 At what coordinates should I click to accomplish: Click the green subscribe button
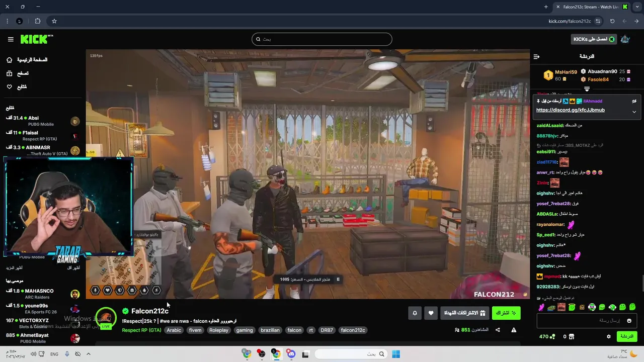point(506,313)
